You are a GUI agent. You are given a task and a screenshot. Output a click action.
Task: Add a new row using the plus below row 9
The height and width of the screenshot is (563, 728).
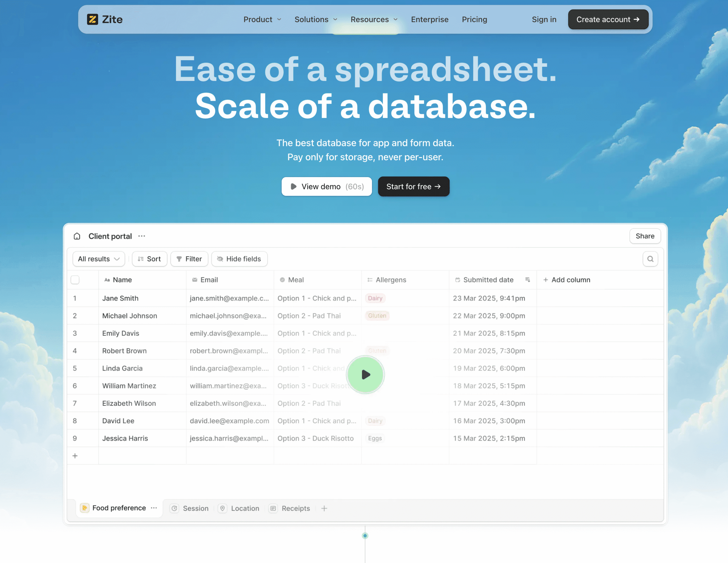pos(75,456)
